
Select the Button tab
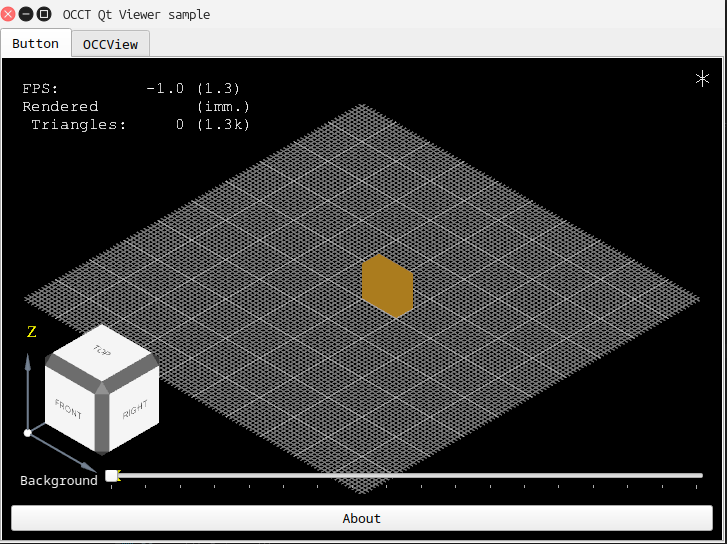pyautogui.click(x=36, y=44)
